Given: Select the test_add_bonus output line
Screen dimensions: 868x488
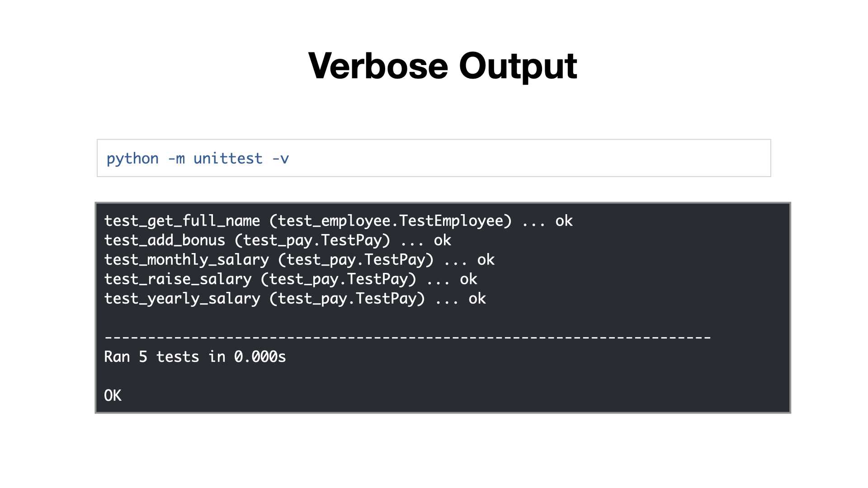Looking at the screenshot, I should click(278, 240).
